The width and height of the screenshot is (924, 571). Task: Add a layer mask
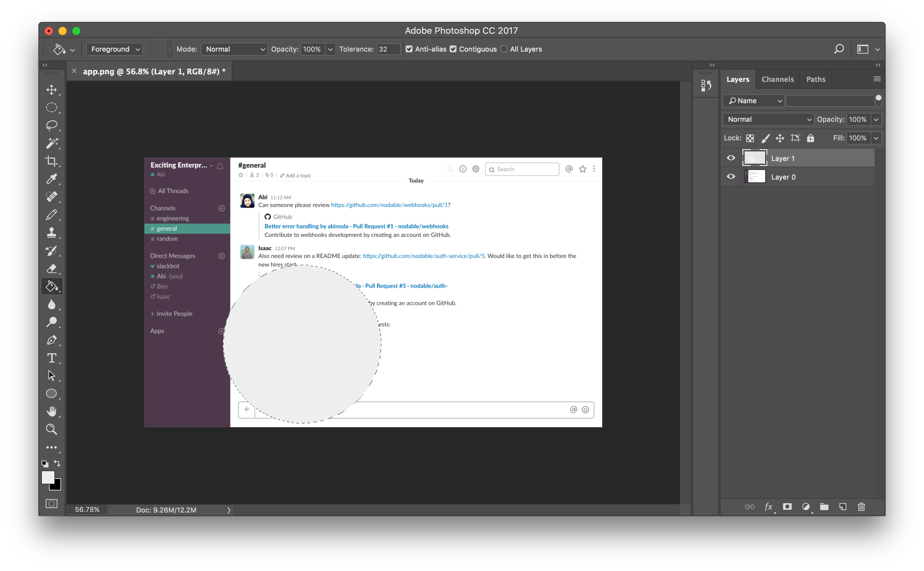pyautogui.click(x=787, y=507)
